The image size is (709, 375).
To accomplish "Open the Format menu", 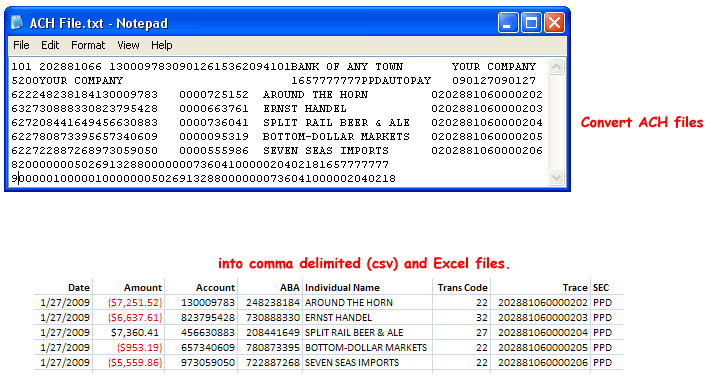I will point(88,45).
